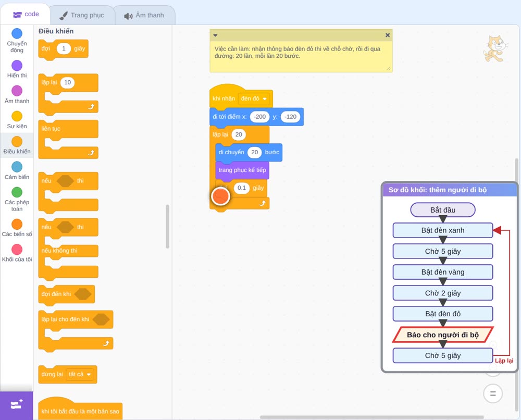Click the workspace horizontal scrollbar
Screen dimensions: 521x420
pos(371,417)
